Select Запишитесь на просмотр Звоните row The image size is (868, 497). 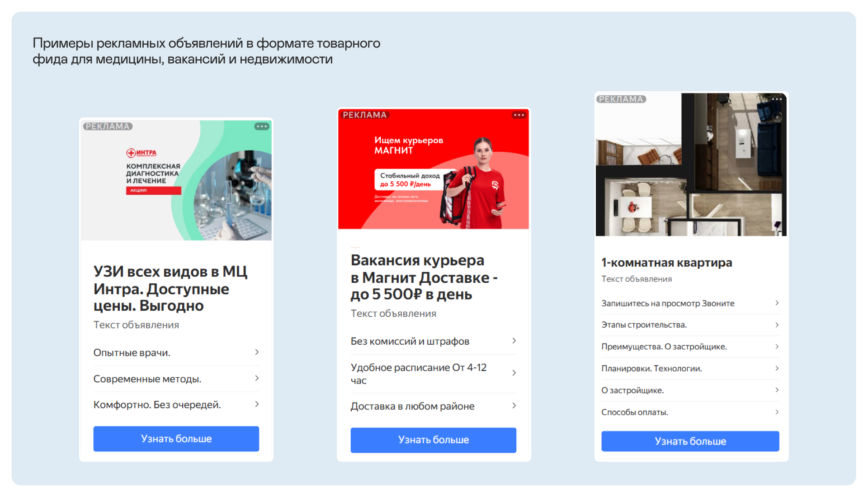(x=690, y=303)
